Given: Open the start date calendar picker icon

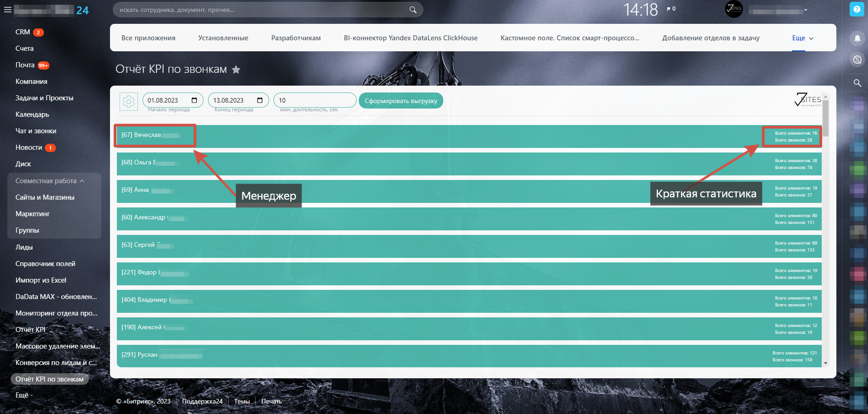Looking at the screenshot, I should pyautogui.click(x=194, y=100).
